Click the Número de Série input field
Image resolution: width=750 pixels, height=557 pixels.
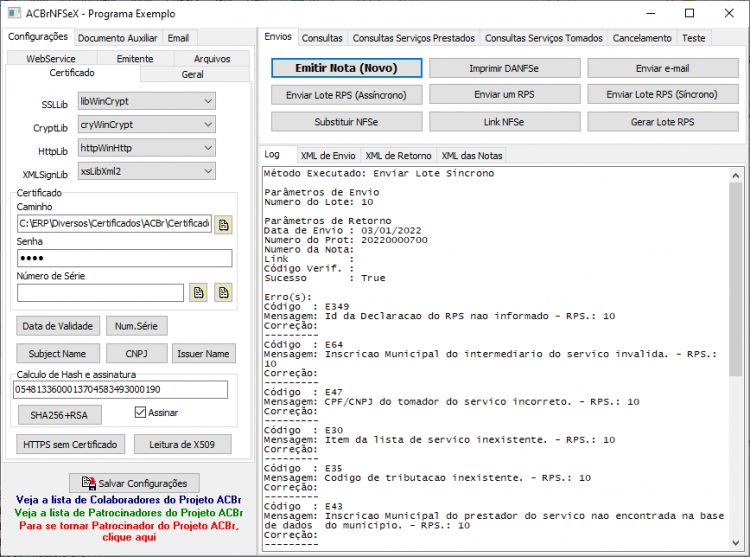point(100,293)
